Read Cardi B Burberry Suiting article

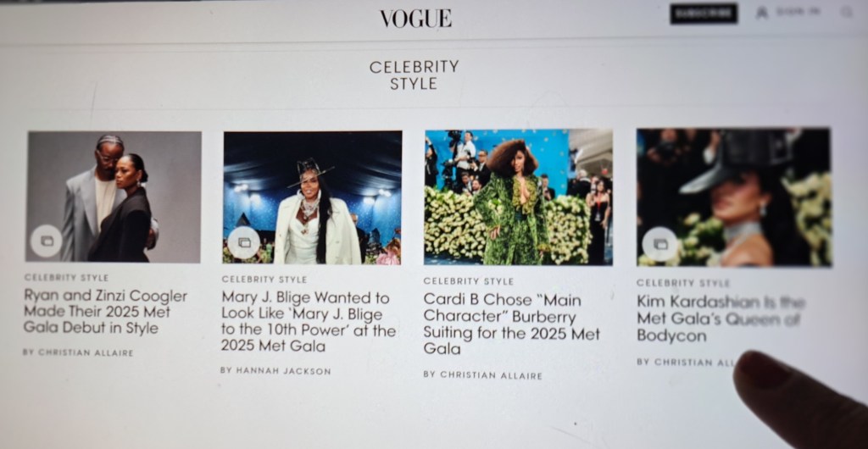(511, 324)
